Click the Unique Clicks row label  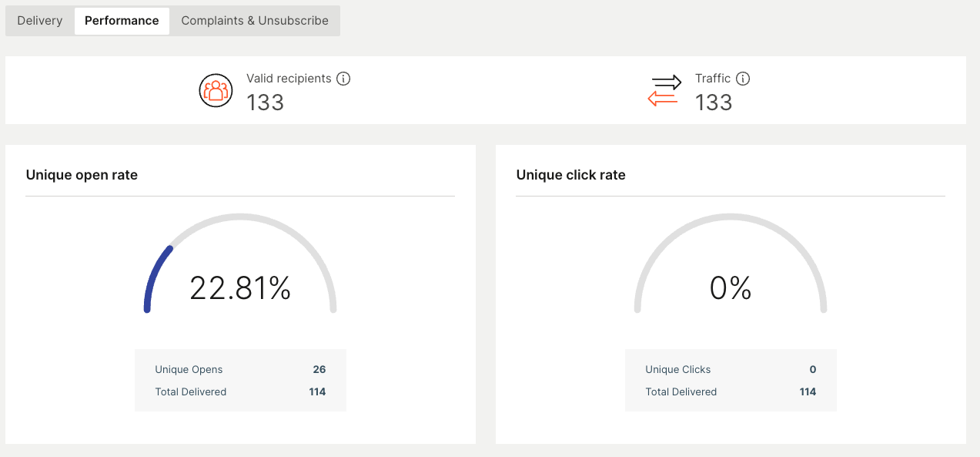[678, 370]
